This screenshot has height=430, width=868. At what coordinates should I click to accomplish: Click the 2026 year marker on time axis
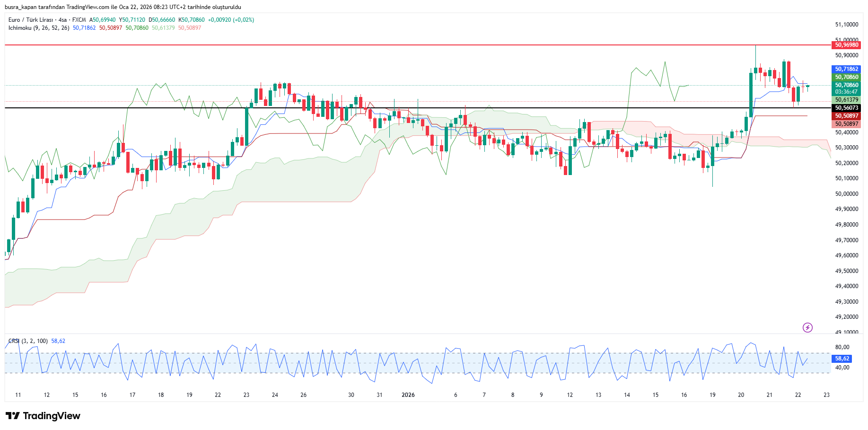click(x=408, y=395)
